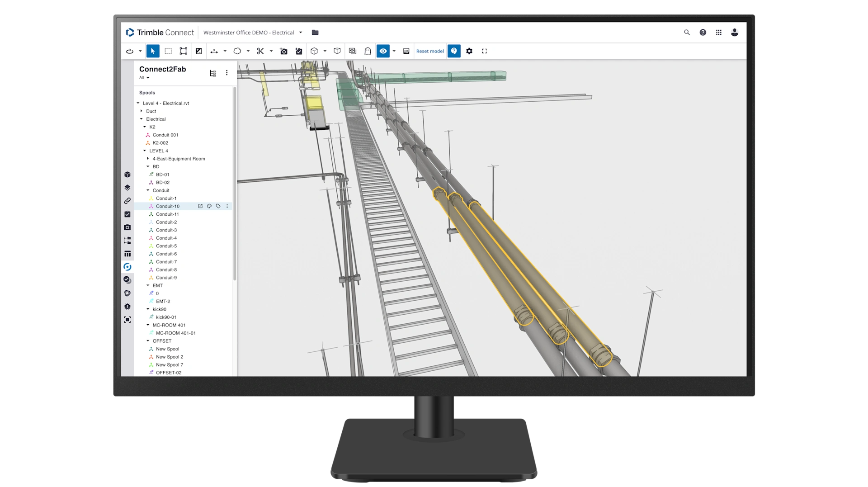Image resolution: width=868 pixels, height=487 pixels.
Task: Open Models panel cube icon in sidebar
Action: 127,175
